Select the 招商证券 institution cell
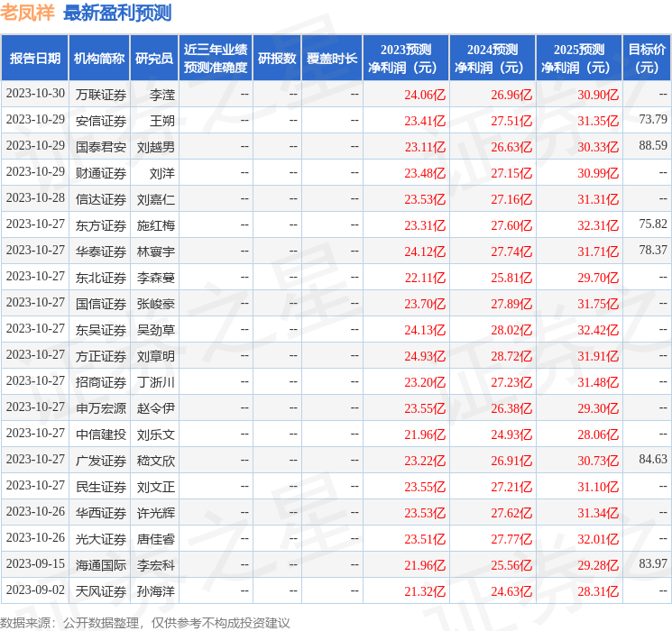 coord(101,382)
